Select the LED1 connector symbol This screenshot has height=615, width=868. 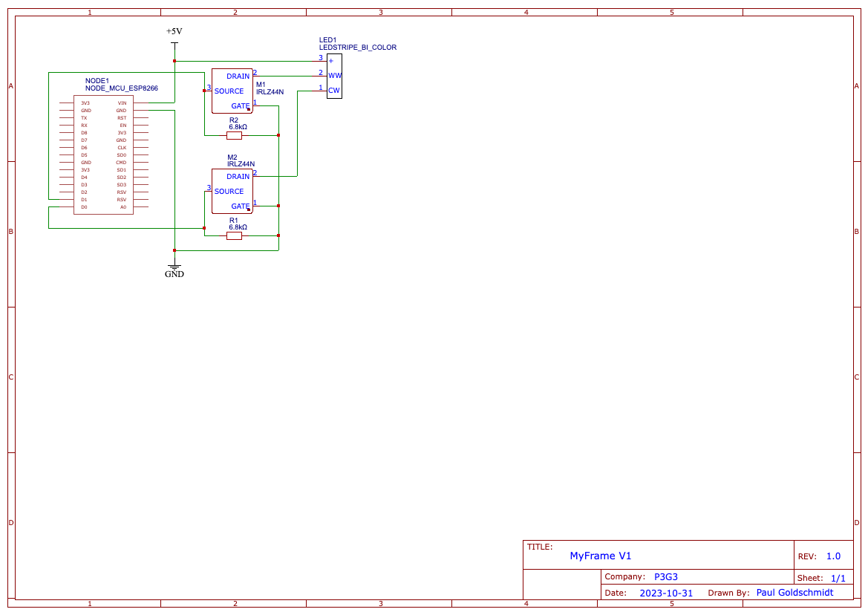point(334,76)
